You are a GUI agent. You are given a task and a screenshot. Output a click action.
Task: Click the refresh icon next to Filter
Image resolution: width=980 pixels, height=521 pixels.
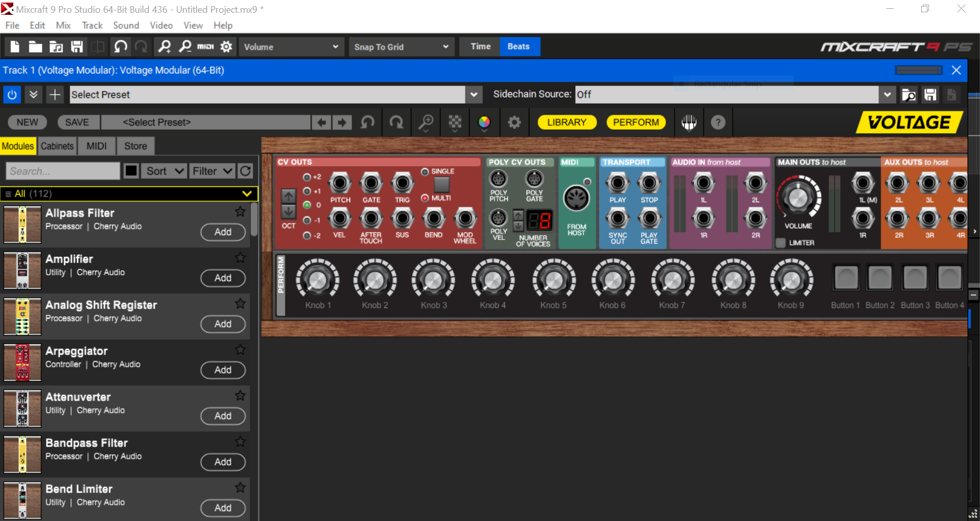click(x=246, y=171)
